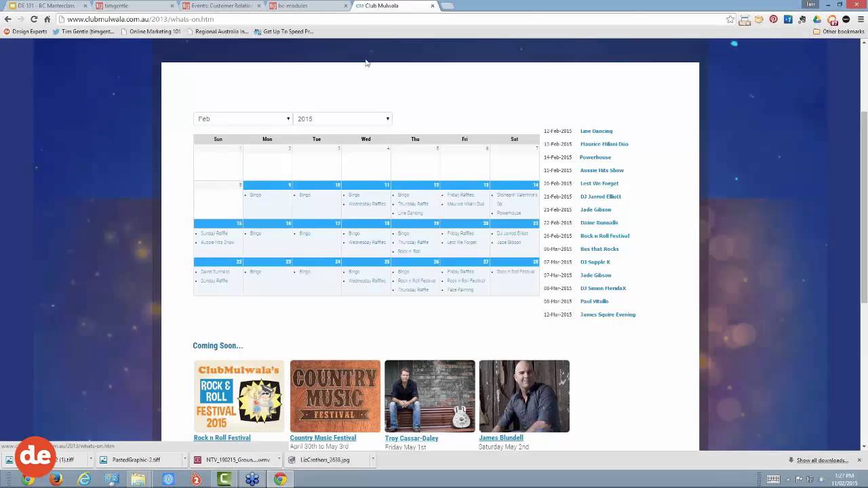Open the Lest We Forget event

(x=599, y=183)
